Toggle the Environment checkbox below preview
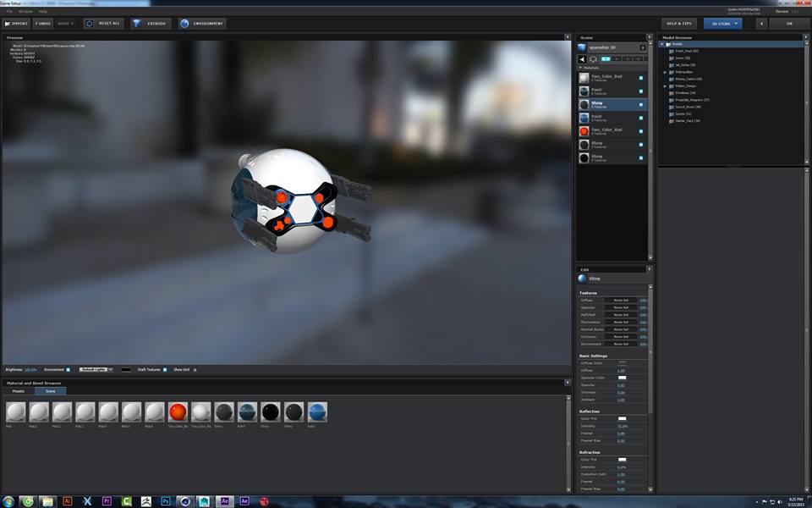 click(x=69, y=369)
